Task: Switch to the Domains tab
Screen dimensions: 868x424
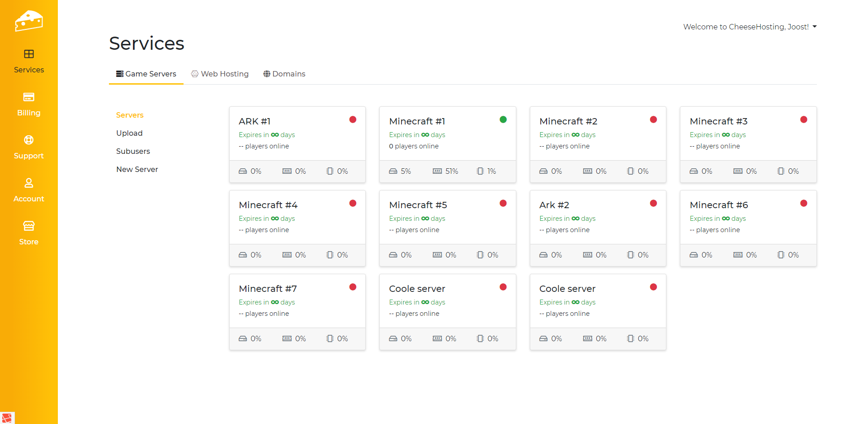Action: pyautogui.click(x=284, y=74)
